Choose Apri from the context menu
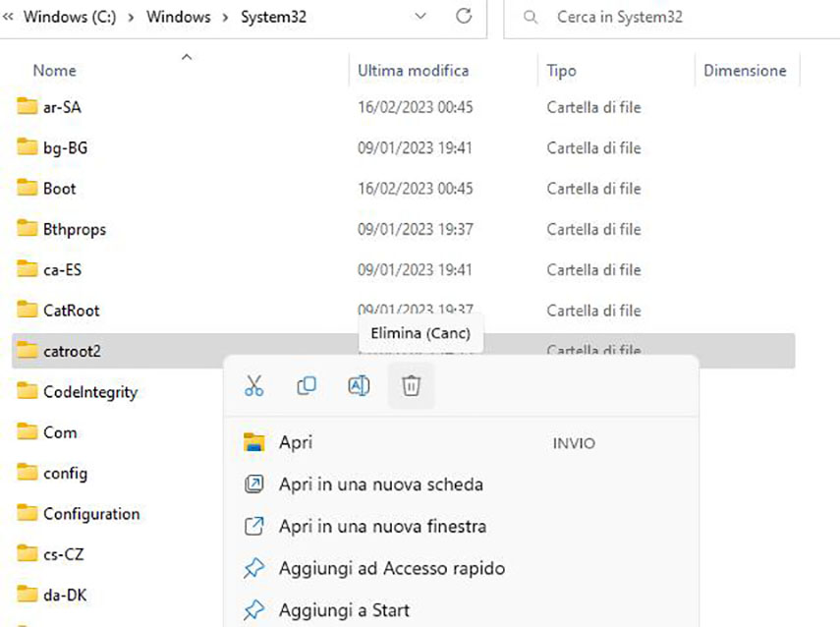This screenshot has width=840, height=627. point(296,443)
